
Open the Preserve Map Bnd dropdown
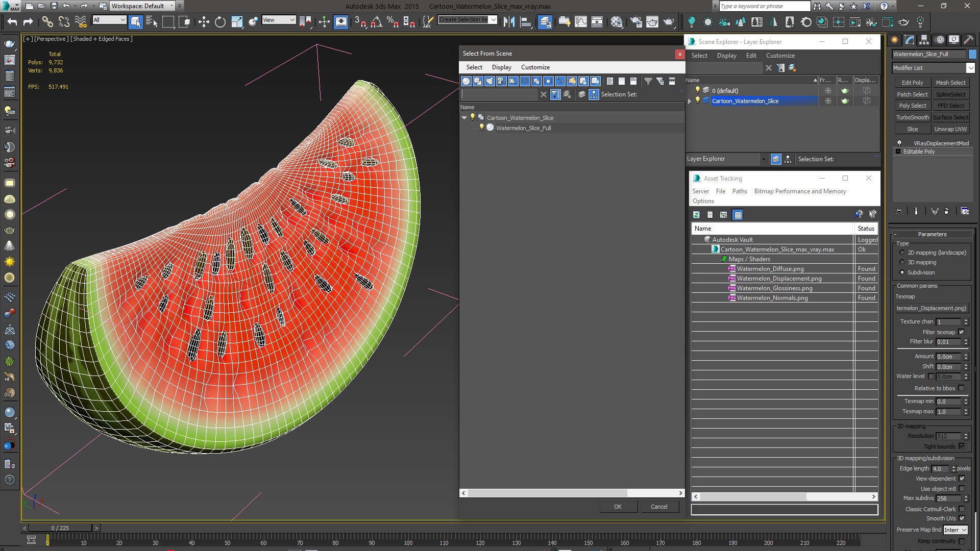pyautogui.click(x=955, y=530)
